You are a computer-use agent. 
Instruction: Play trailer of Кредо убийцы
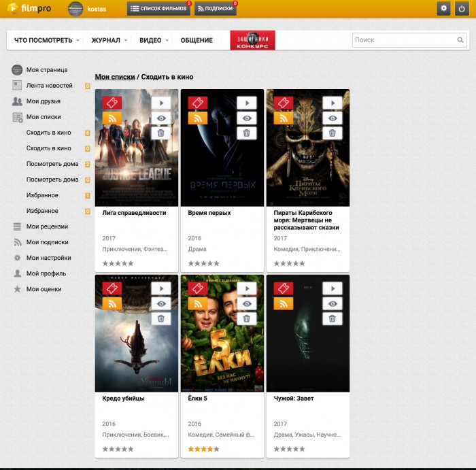coord(161,288)
